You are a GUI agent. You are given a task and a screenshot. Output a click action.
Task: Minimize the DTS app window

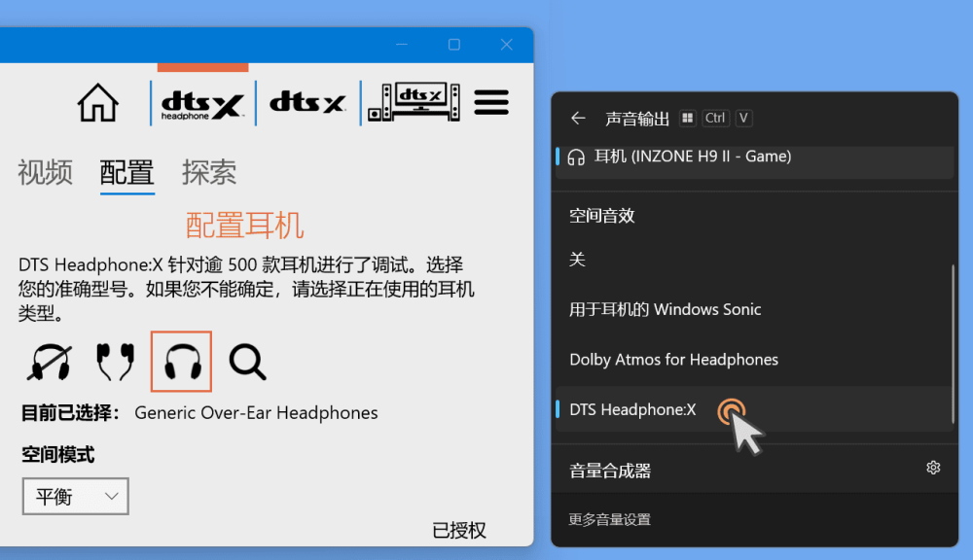point(402,45)
